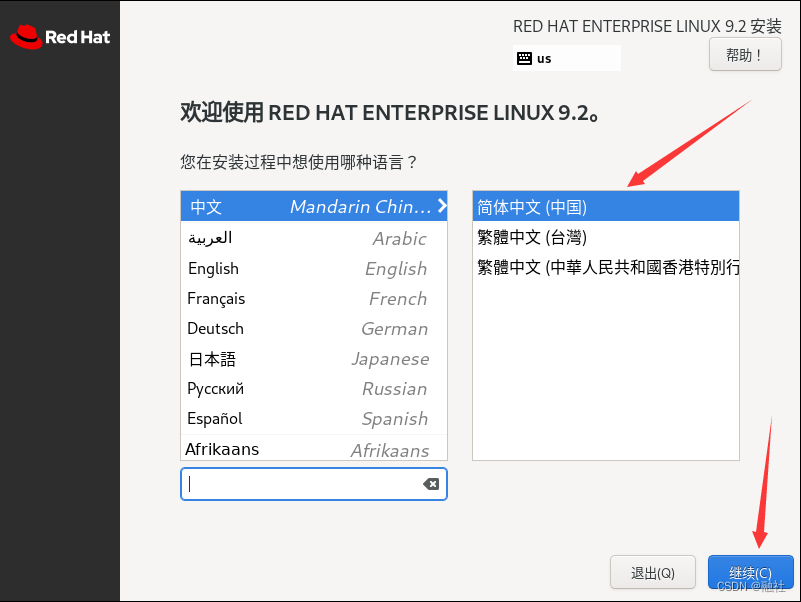Click inside the language search input field
Screen dimensions: 801x602
click(x=300, y=484)
